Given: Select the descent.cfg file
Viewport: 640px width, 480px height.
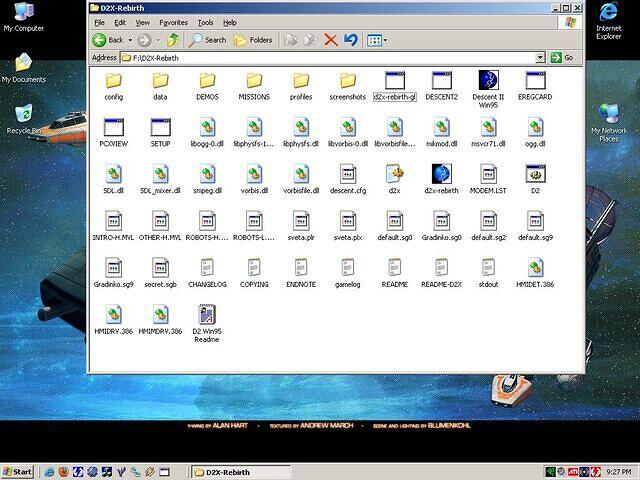Looking at the screenshot, I should point(347,174).
